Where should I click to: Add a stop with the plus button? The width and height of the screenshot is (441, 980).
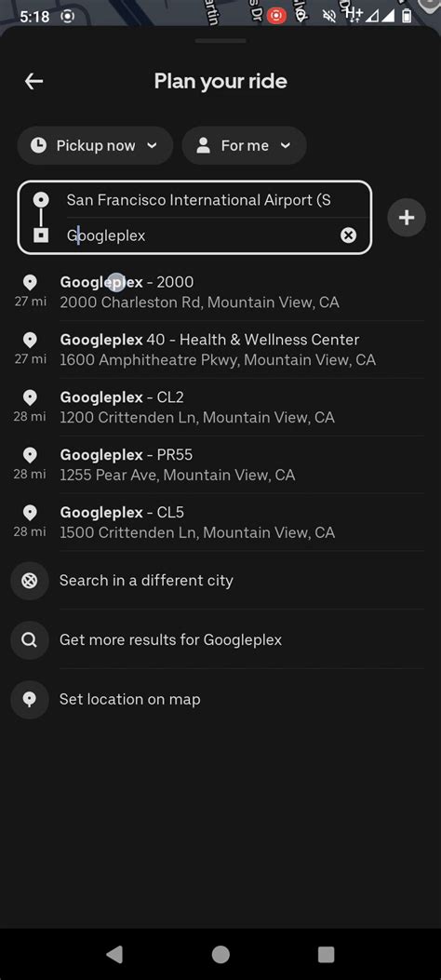click(407, 218)
